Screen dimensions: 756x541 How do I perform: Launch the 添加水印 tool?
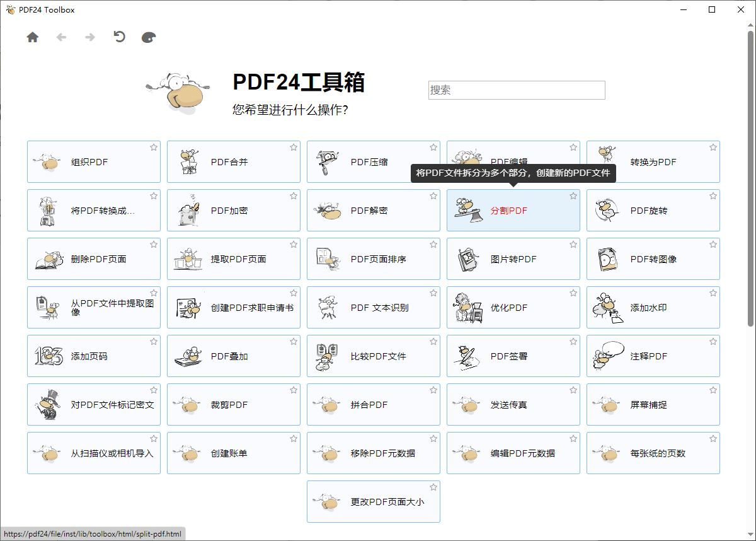pos(653,307)
